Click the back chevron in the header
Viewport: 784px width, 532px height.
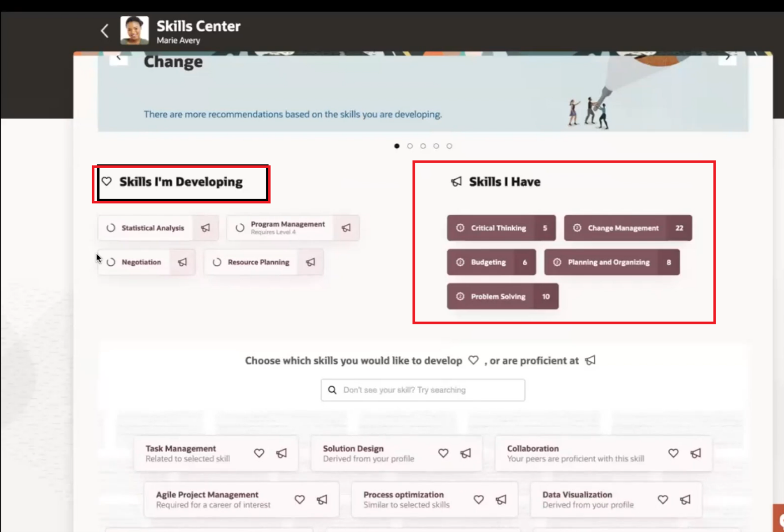click(105, 31)
